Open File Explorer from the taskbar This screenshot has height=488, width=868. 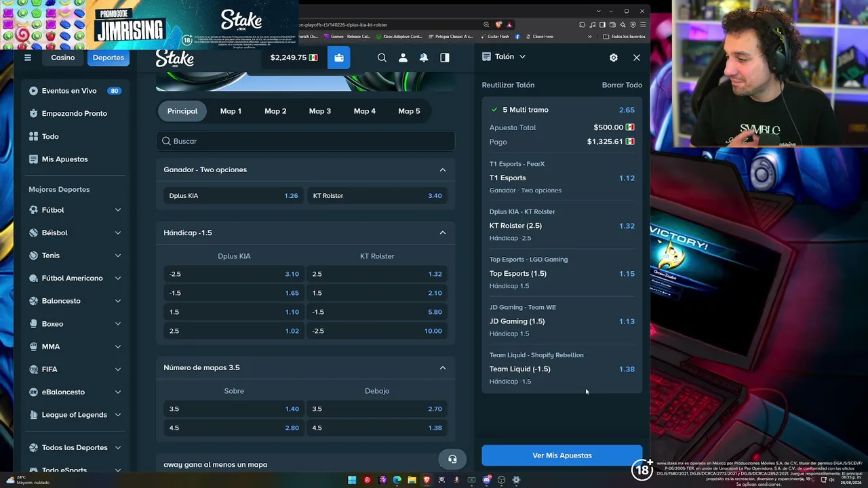[412, 480]
